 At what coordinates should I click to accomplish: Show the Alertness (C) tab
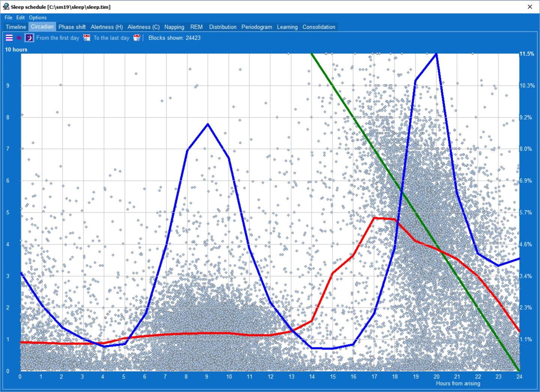[144, 27]
